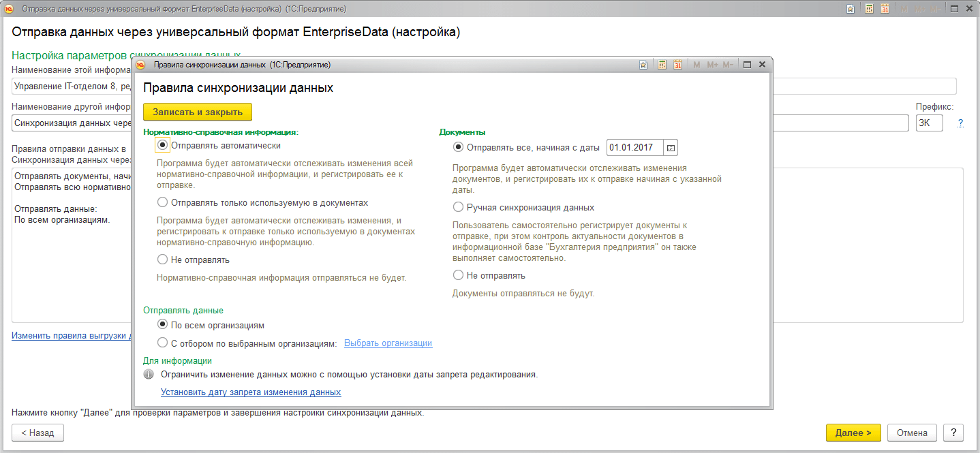Click the 'Ограничить изменение данных можно' info text
The width and height of the screenshot is (980, 453).
tap(350, 375)
